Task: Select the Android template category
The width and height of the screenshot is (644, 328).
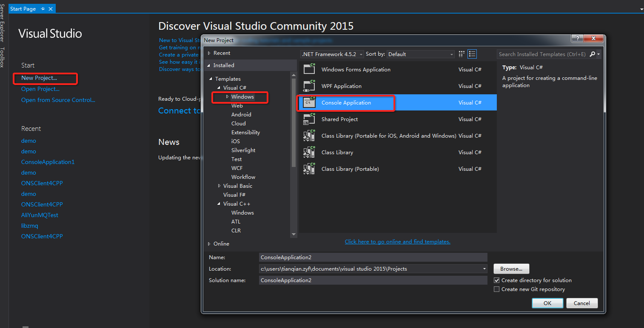Action: (241, 115)
